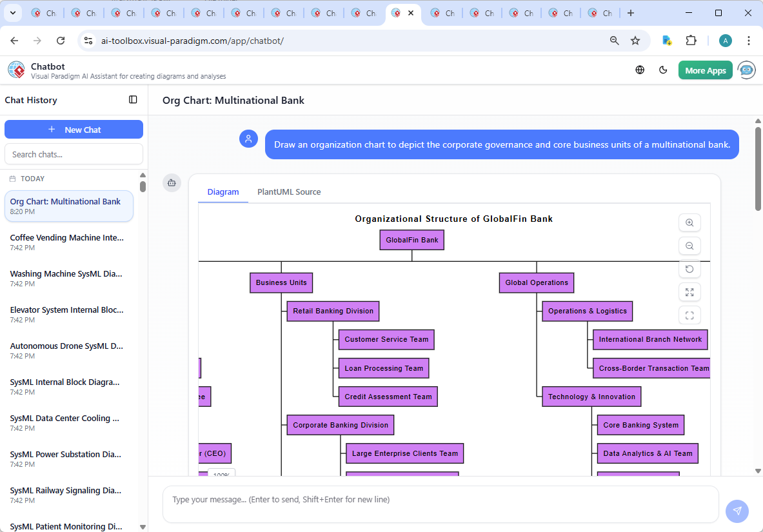
Task: Toggle dark mode with the moon icon
Action: pyautogui.click(x=663, y=70)
